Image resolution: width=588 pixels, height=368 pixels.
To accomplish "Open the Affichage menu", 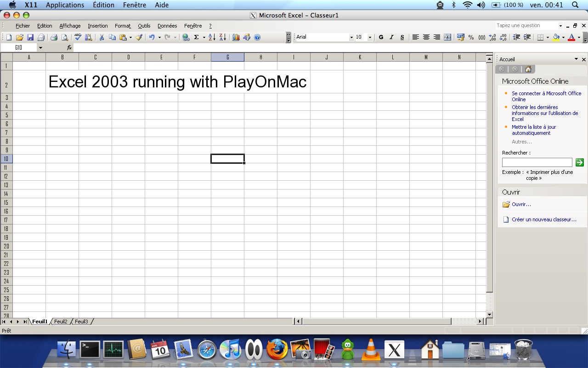I will [70, 26].
